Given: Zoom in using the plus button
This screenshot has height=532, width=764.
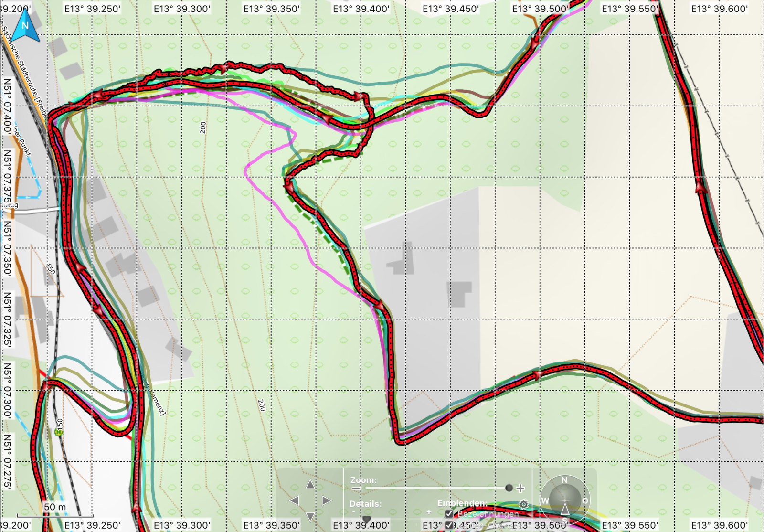Looking at the screenshot, I should pyautogui.click(x=520, y=488).
